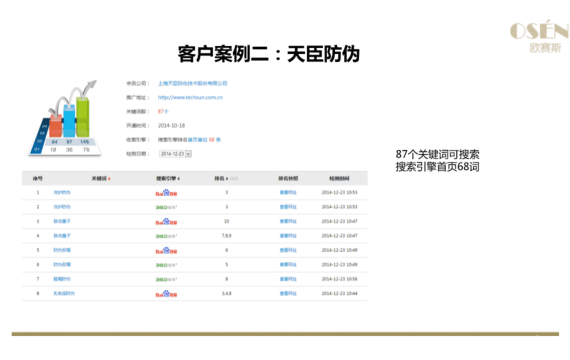Screen dimensions: 570x360
Task: Click the 检测时间 column header
Action: [x=339, y=179]
